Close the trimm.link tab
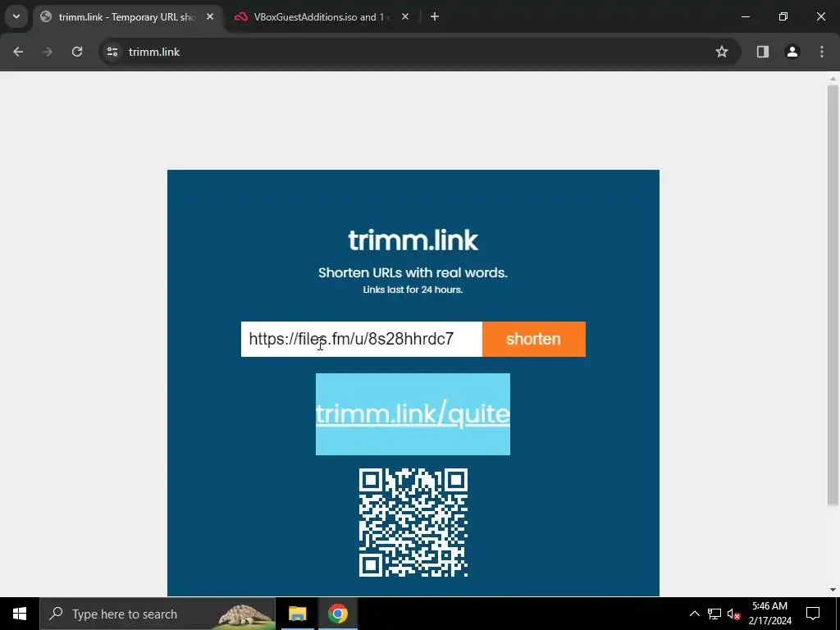 (x=210, y=17)
